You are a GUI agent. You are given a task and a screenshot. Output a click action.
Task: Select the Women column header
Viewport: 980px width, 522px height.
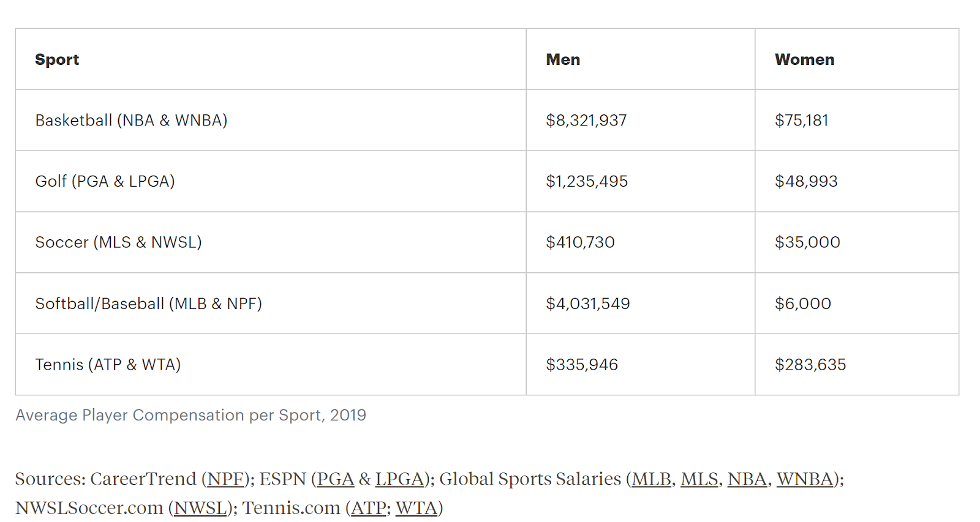coord(804,59)
